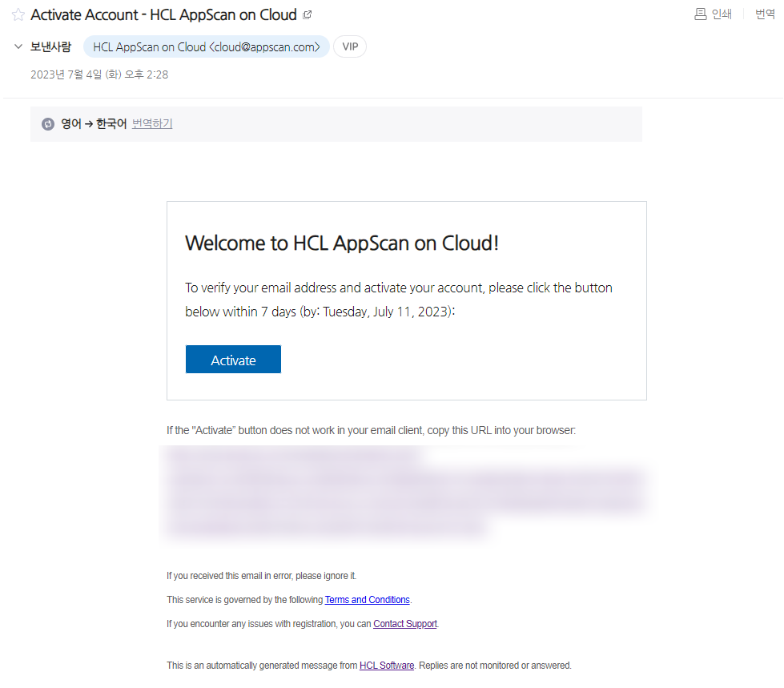The image size is (784, 688).
Task: Click the 번역하기 translate link
Action: pyautogui.click(x=152, y=123)
